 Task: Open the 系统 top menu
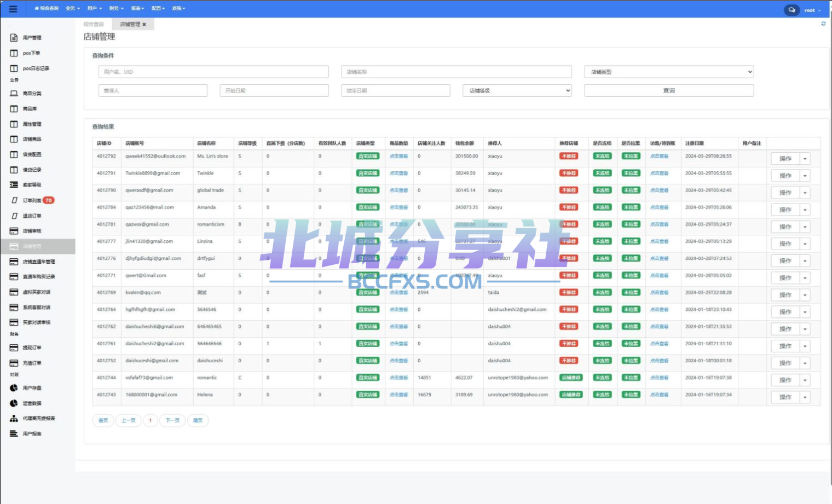[178, 9]
